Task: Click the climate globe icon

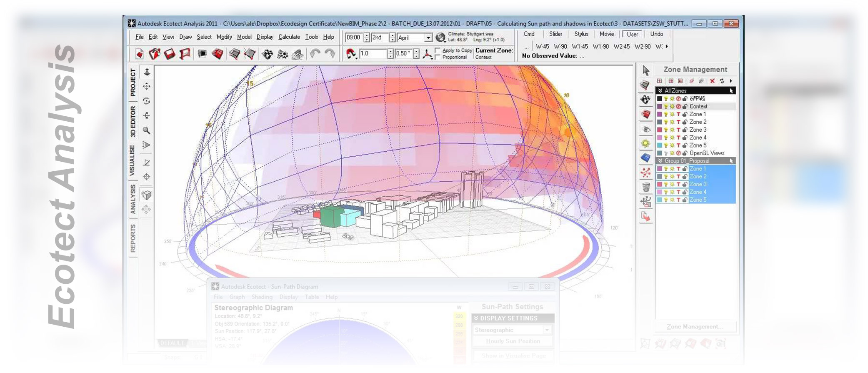Action: (440, 38)
